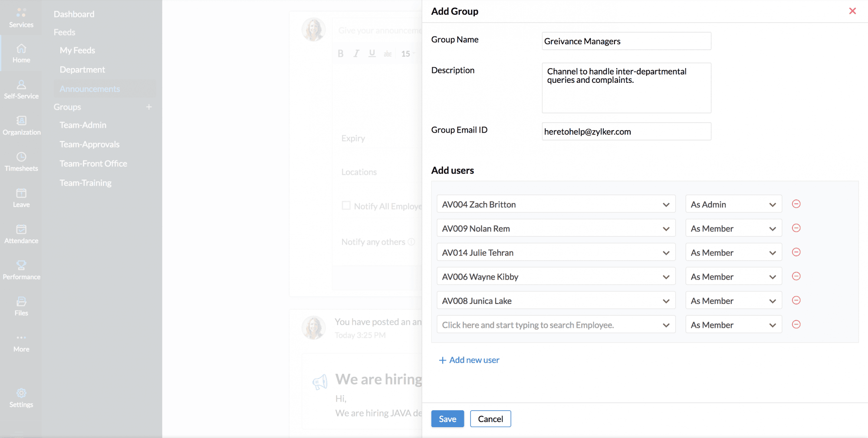Click the info icon beside Notify any others
The image size is (868, 438).
tap(411, 242)
